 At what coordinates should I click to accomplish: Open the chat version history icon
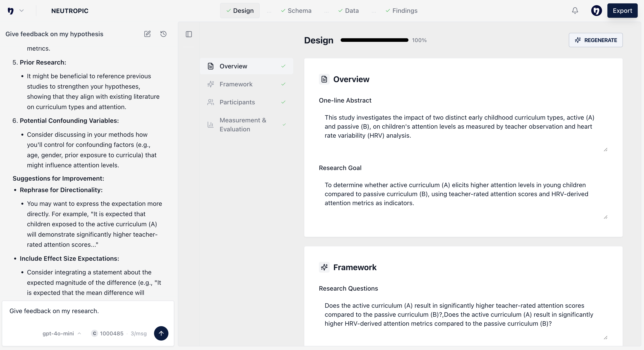coord(163,34)
